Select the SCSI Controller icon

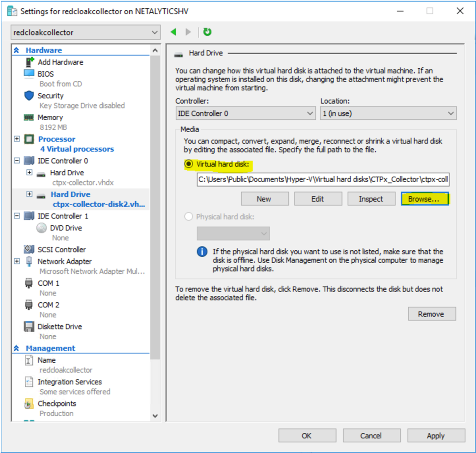point(29,249)
